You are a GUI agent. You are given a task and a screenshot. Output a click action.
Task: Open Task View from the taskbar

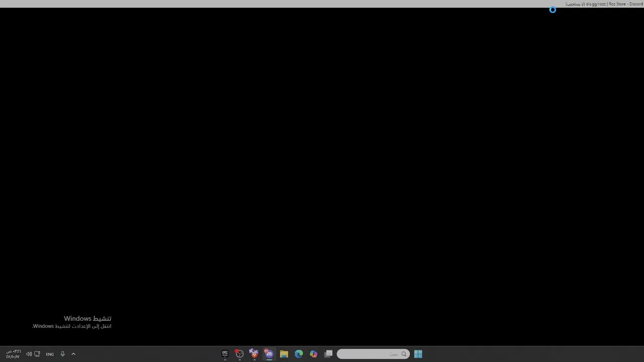point(329,354)
